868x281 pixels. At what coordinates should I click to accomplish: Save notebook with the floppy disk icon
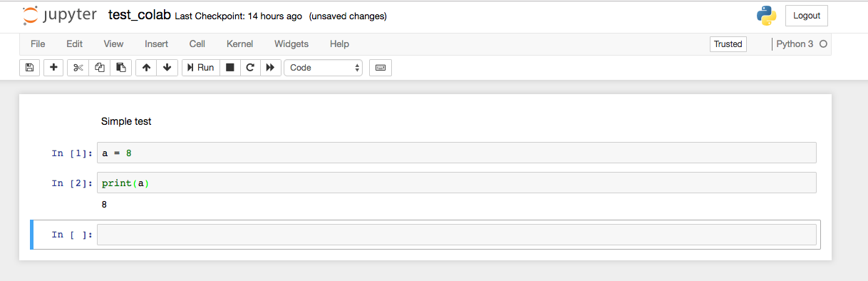[x=29, y=68]
